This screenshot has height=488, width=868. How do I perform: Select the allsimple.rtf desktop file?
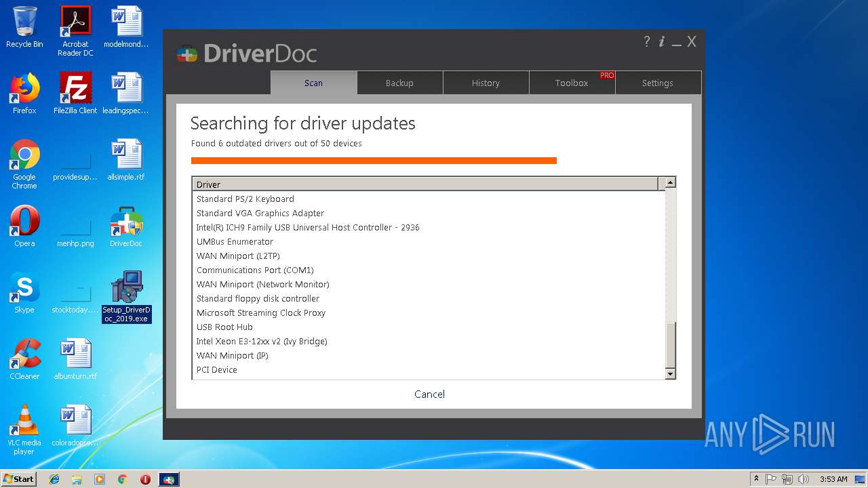(126, 160)
